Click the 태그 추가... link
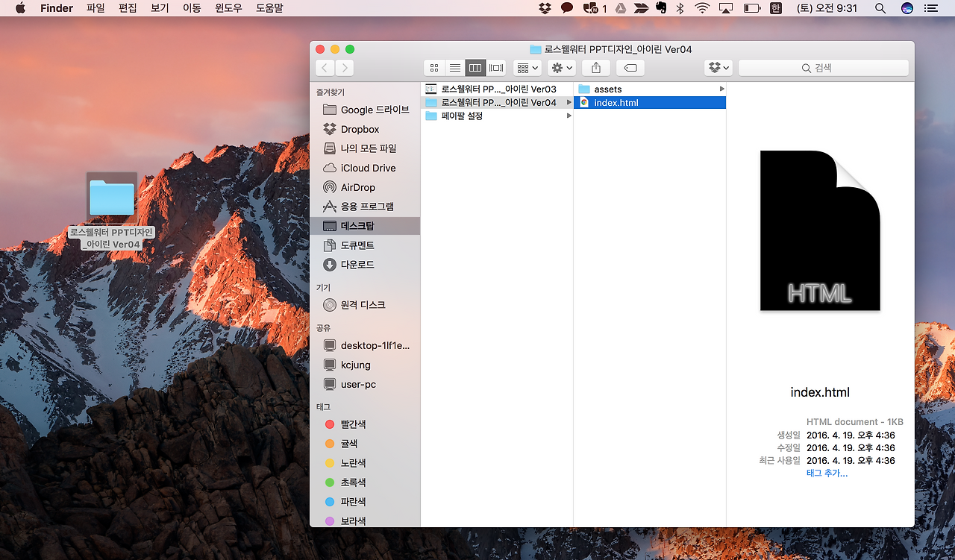This screenshot has width=955, height=560. (x=827, y=474)
